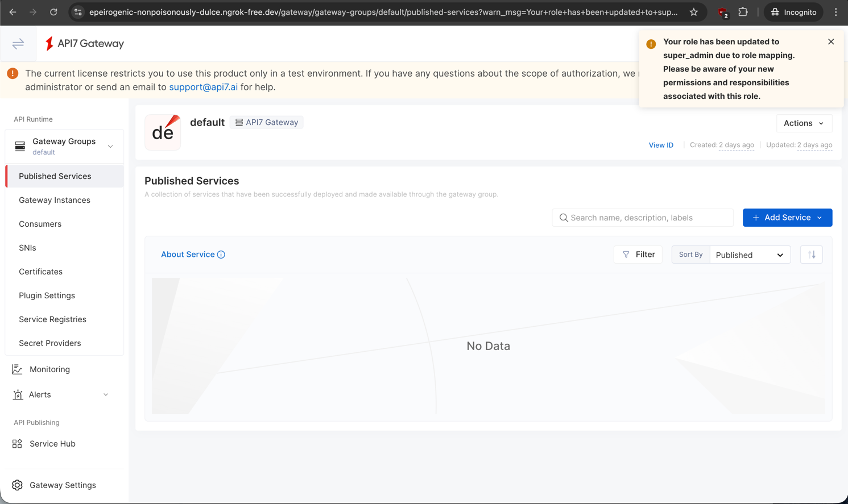Screen dimensions: 848x504
Task: Go to Gateway Instances
Action: pyautogui.click(x=55, y=200)
